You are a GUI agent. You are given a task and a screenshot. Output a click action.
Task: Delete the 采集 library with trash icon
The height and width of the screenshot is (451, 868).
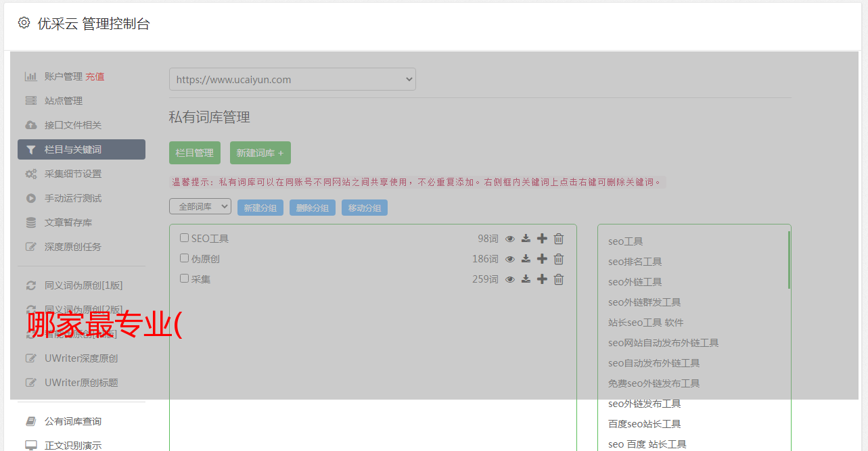pos(559,279)
